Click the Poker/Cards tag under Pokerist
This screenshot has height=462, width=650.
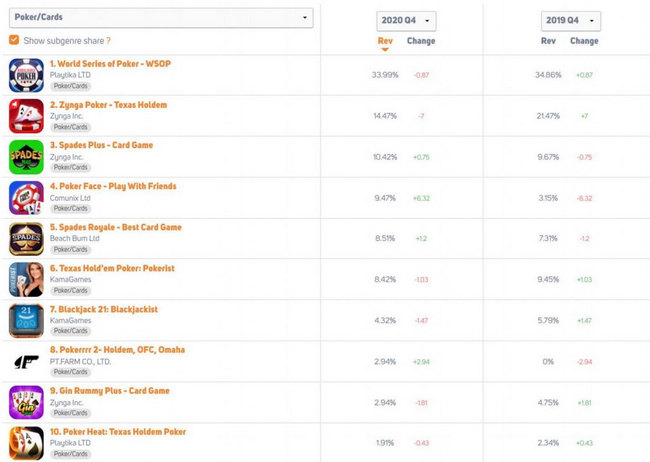coord(70,290)
